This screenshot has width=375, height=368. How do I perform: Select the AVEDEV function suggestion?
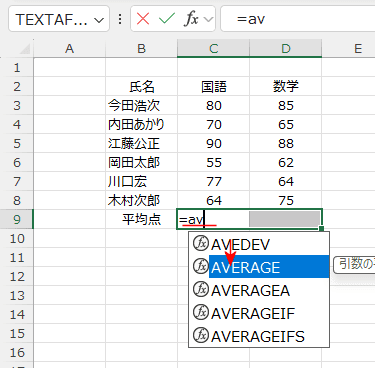[240, 245]
